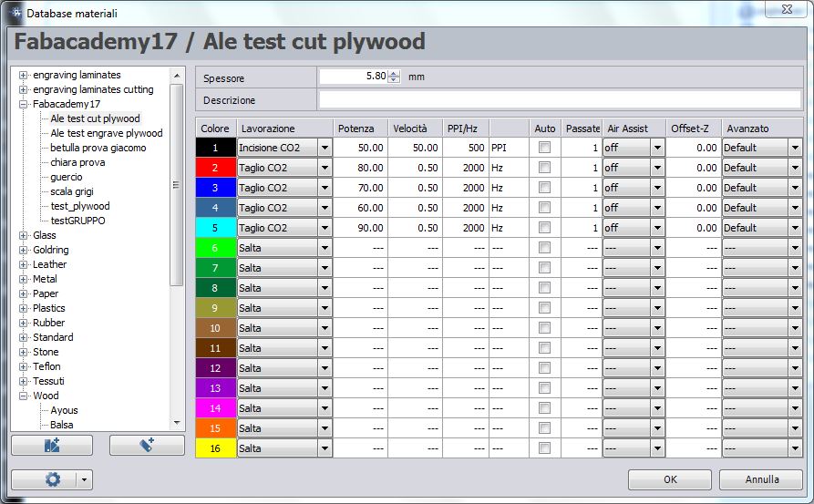The width and height of the screenshot is (814, 504).
Task: Toggle Auto checkbox in color 4 row
Action: (544, 208)
